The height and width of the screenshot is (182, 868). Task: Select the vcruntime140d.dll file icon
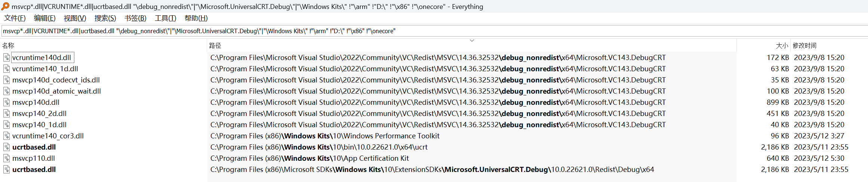[6, 57]
